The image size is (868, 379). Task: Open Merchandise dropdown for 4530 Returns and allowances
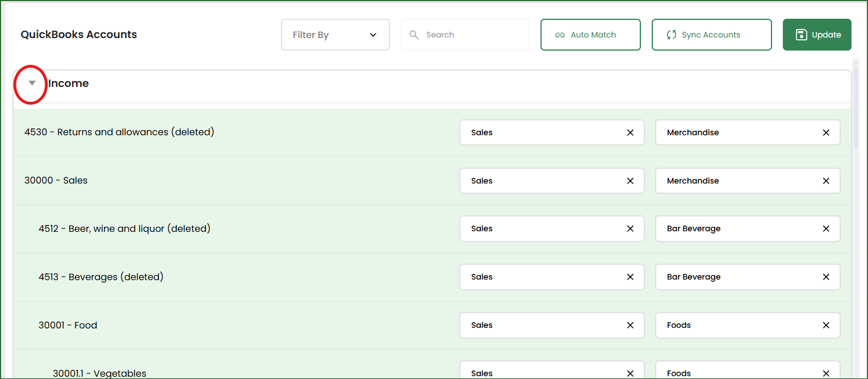[x=748, y=132]
